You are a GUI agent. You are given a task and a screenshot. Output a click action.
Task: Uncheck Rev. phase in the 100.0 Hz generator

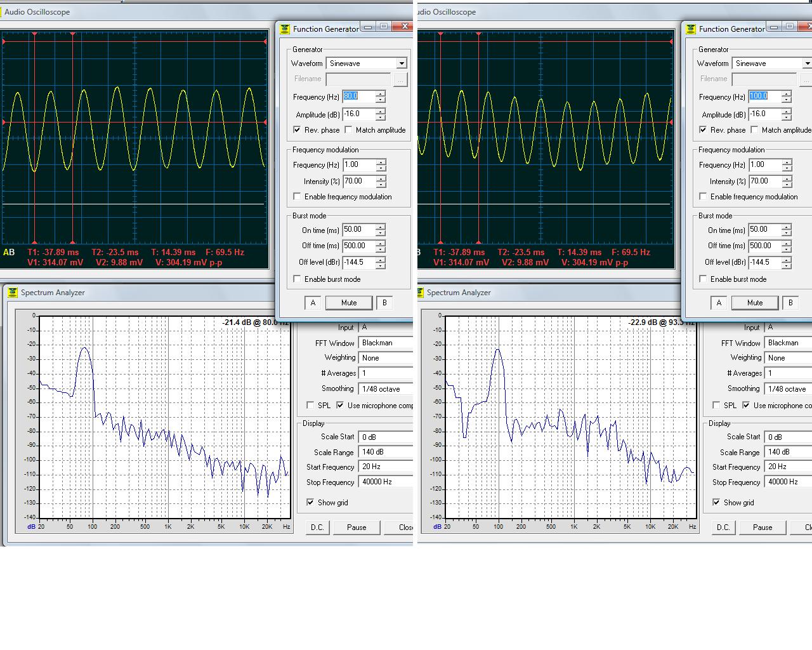coord(703,130)
